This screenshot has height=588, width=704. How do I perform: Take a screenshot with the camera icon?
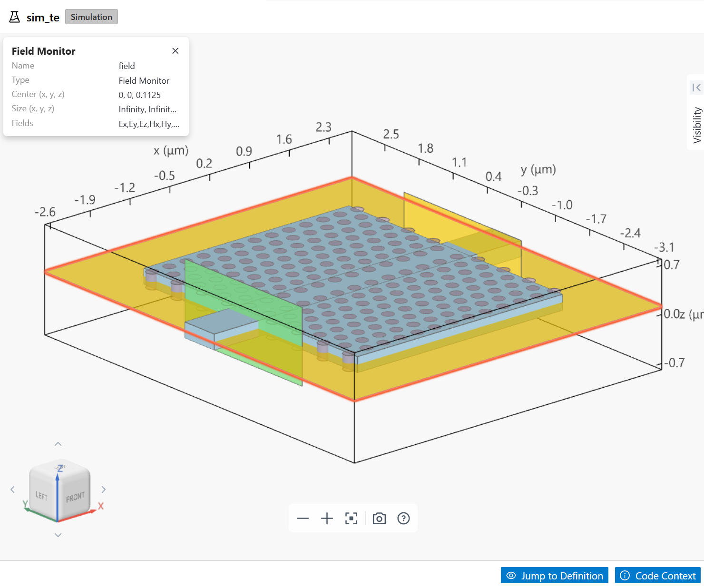pyautogui.click(x=379, y=519)
